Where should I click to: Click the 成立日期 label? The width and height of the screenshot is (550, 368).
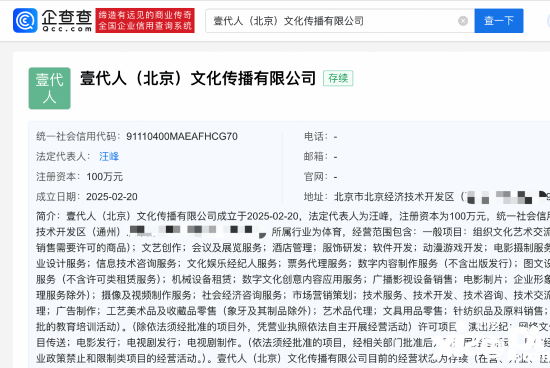[x=58, y=197]
